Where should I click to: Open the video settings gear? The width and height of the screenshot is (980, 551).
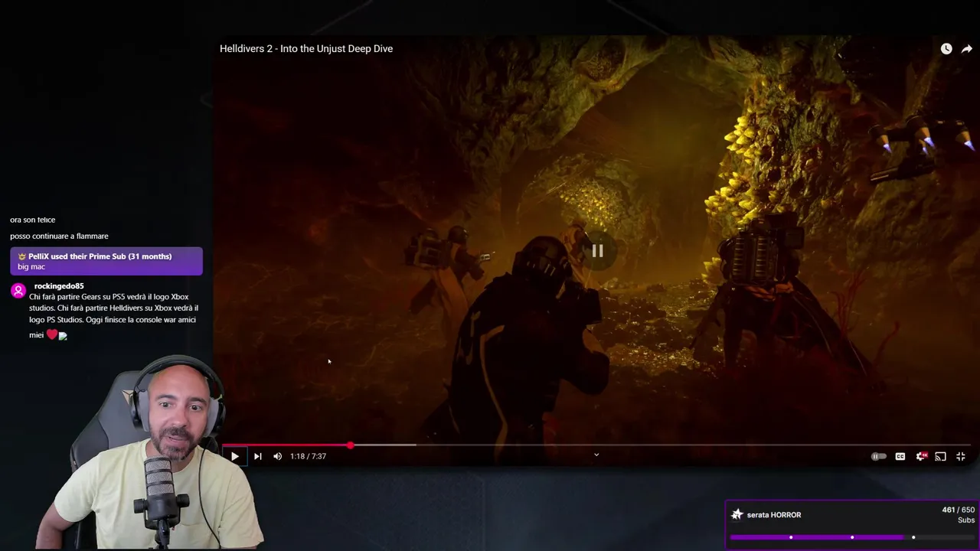921,456
